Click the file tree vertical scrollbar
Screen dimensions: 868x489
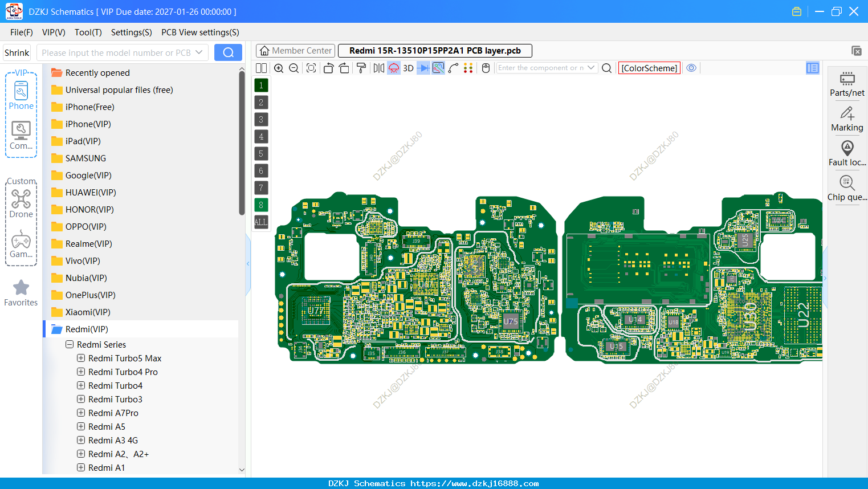[x=242, y=142]
